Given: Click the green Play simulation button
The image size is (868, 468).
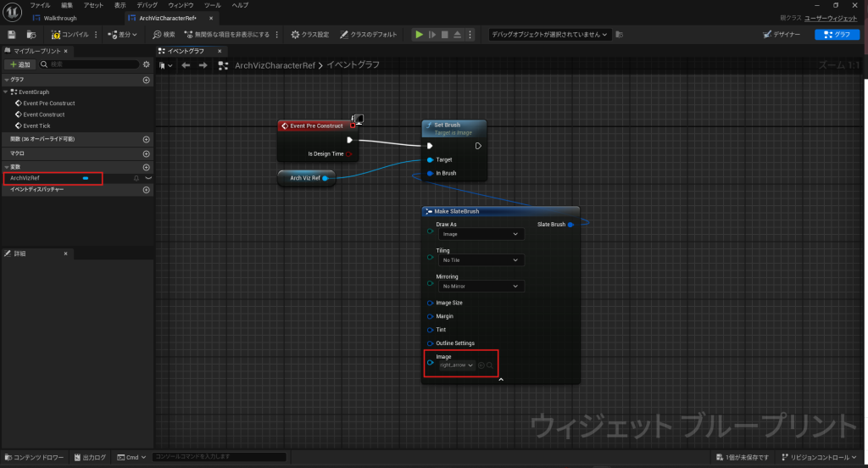Looking at the screenshot, I should [x=418, y=35].
